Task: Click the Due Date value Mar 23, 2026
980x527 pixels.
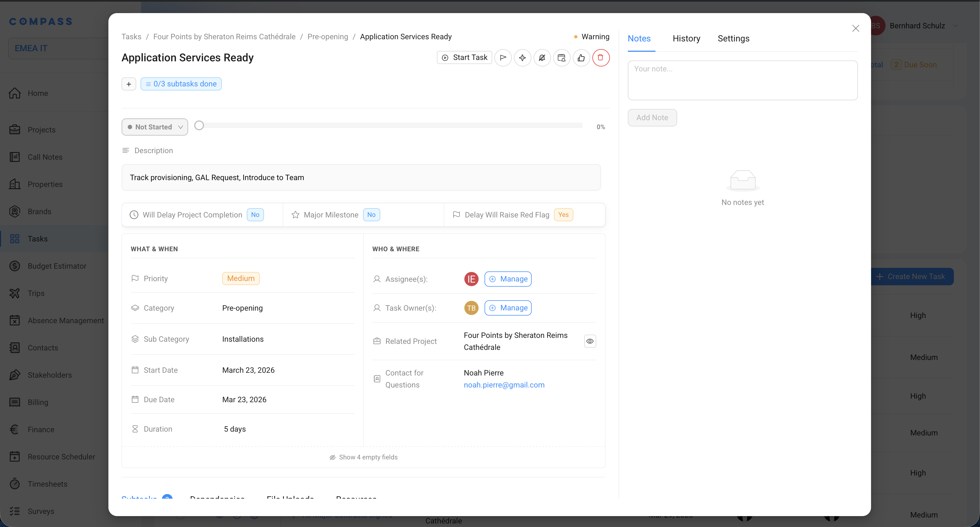Action: pos(244,400)
